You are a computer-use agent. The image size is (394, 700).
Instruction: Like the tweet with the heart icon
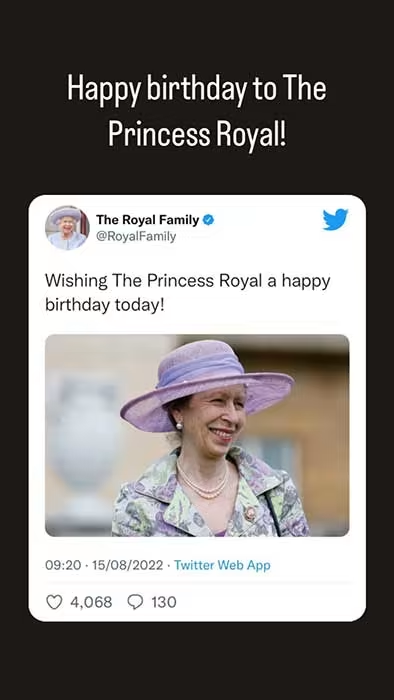point(54,602)
